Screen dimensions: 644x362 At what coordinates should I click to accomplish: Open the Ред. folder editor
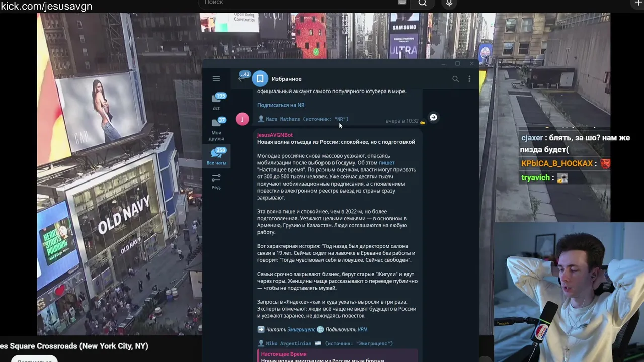(x=216, y=182)
